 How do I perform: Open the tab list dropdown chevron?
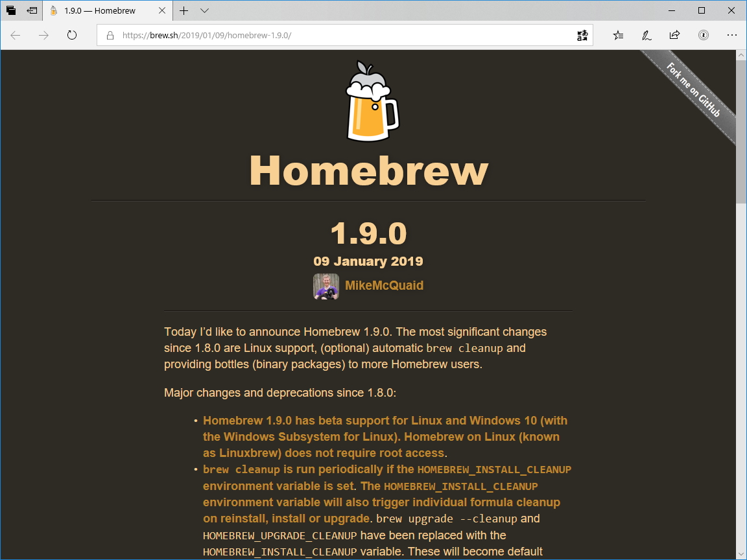click(x=205, y=10)
